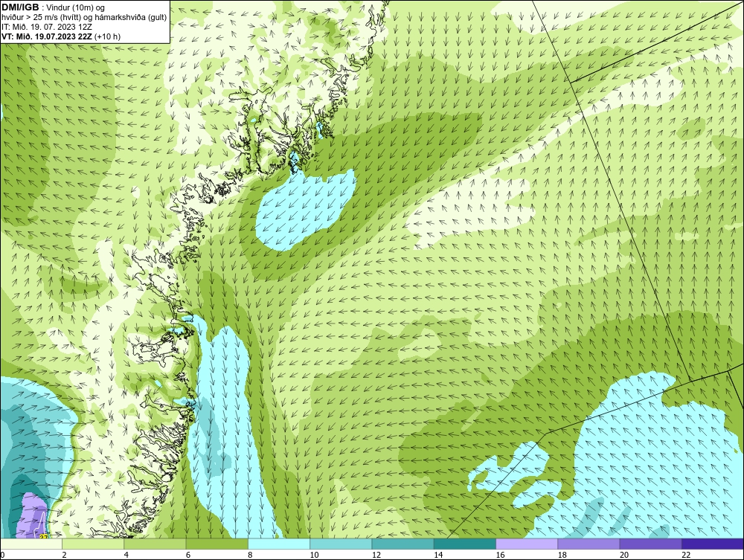Click the legend tick label '14'
This screenshot has height=560, width=744.
click(x=438, y=555)
